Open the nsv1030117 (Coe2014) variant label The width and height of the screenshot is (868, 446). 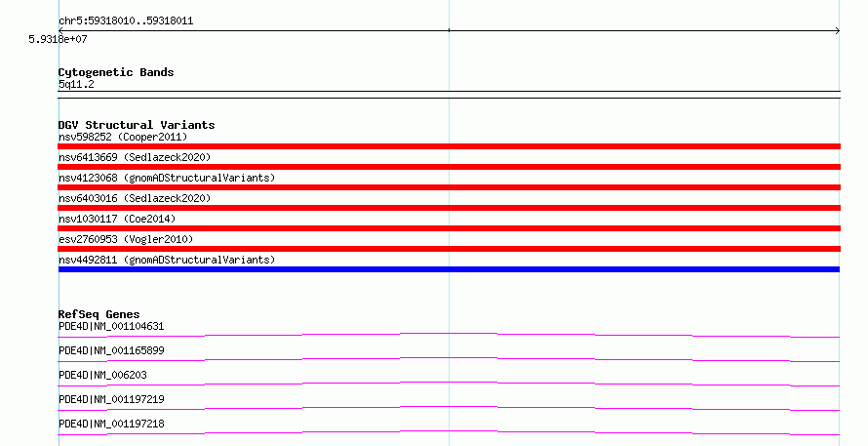tap(117, 219)
